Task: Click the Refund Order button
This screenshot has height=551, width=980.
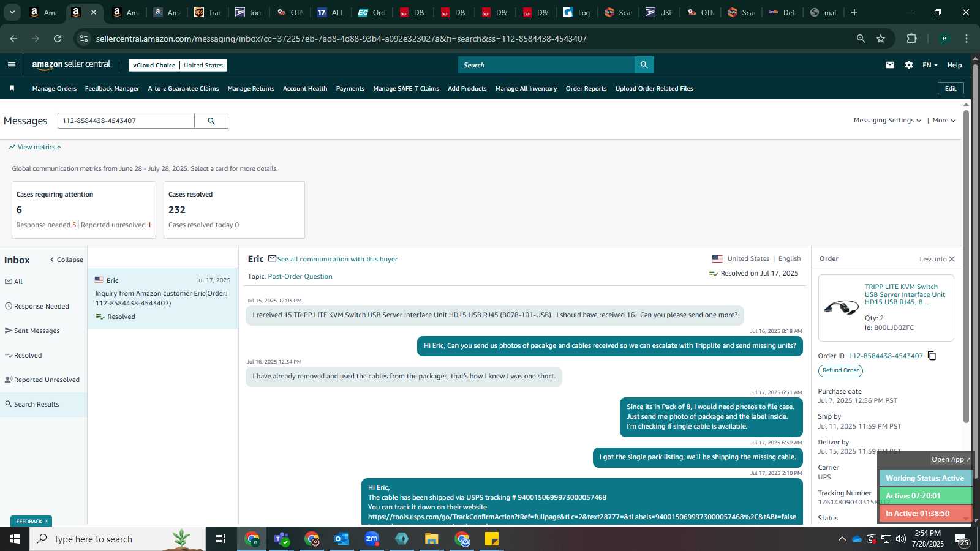Action: (x=840, y=370)
